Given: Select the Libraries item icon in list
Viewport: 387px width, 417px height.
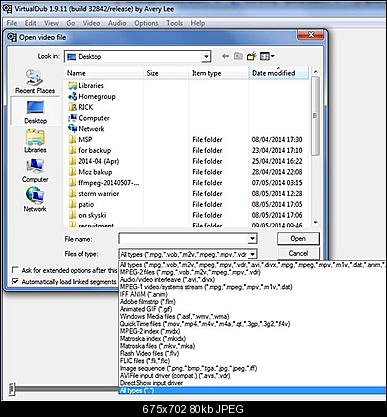Looking at the screenshot, I should [72, 86].
